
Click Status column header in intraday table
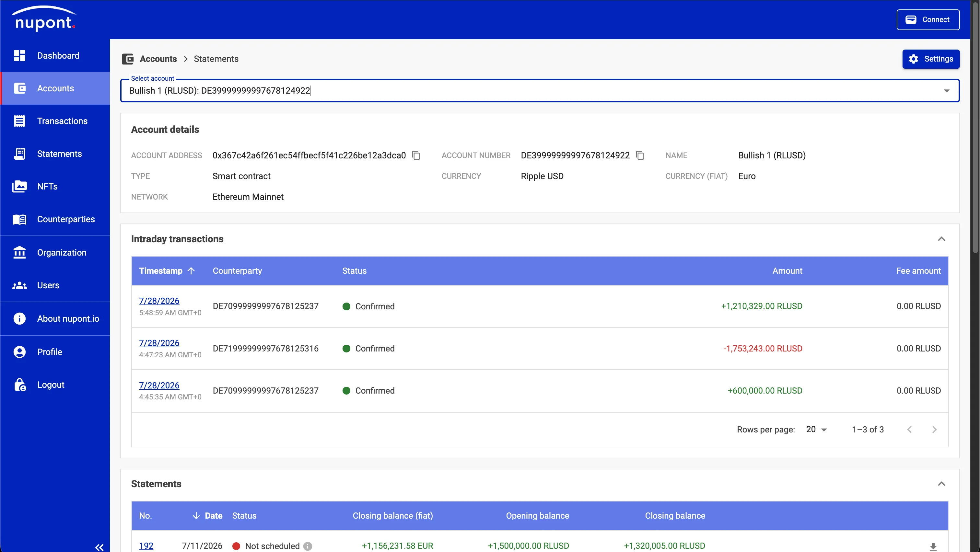(354, 271)
